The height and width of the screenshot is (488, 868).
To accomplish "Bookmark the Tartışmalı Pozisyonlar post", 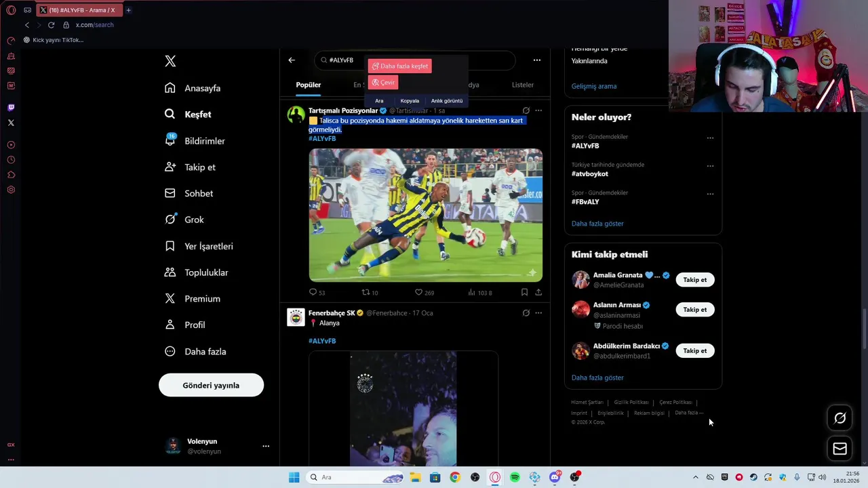I will click(524, 292).
